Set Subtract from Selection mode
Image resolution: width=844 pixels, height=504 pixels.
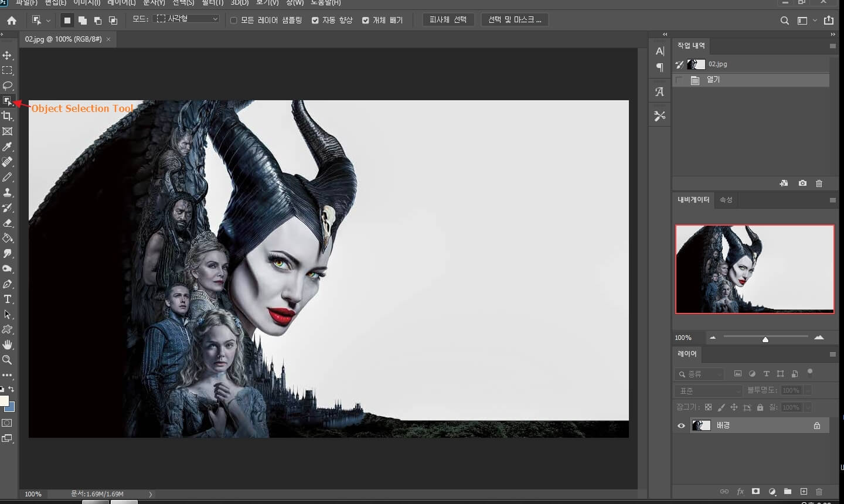[x=98, y=21]
